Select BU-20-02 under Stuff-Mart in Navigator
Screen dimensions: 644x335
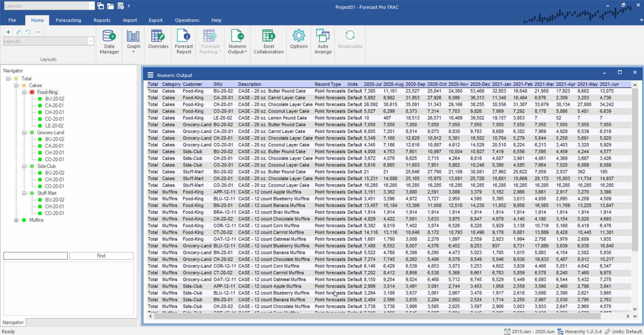tap(55, 200)
